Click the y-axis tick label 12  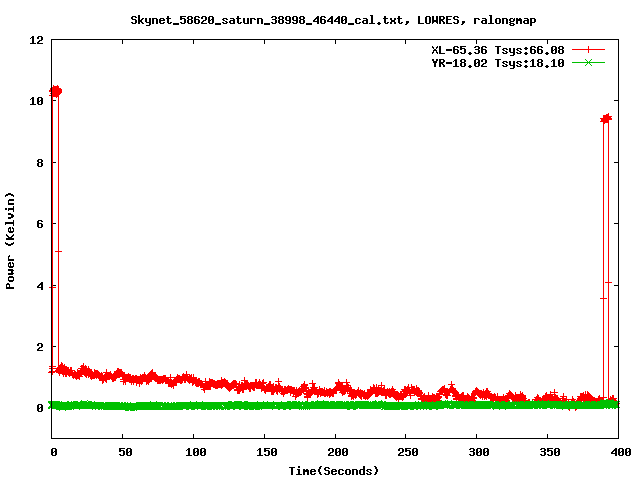pyautogui.click(x=36, y=40)
